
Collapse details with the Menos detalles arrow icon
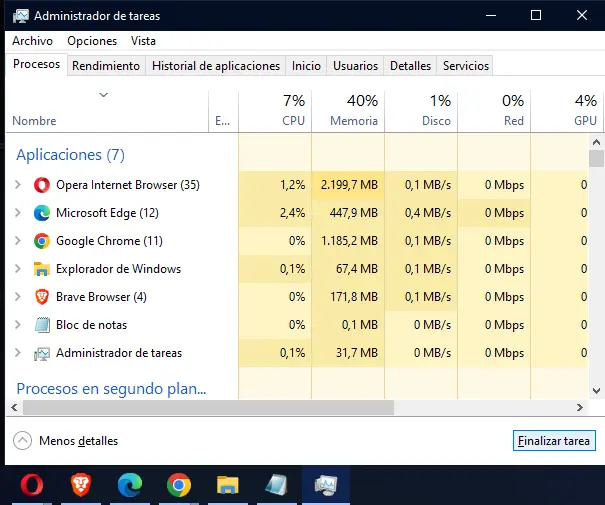tap(22, 441)
